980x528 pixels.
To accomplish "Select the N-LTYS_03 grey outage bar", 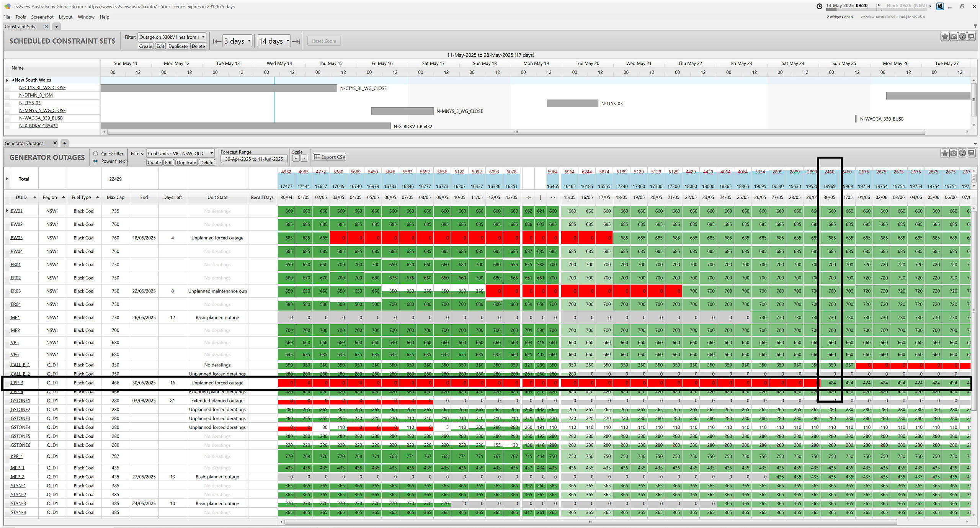I will [x=572, y=103].
